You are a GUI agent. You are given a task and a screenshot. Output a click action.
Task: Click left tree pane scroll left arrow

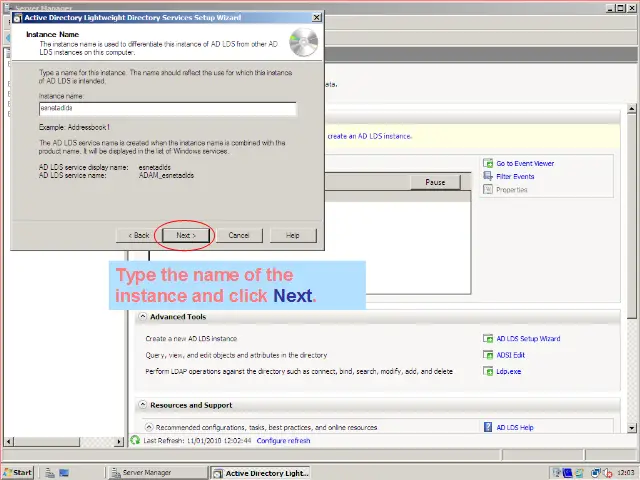click(x=8, y=441)
